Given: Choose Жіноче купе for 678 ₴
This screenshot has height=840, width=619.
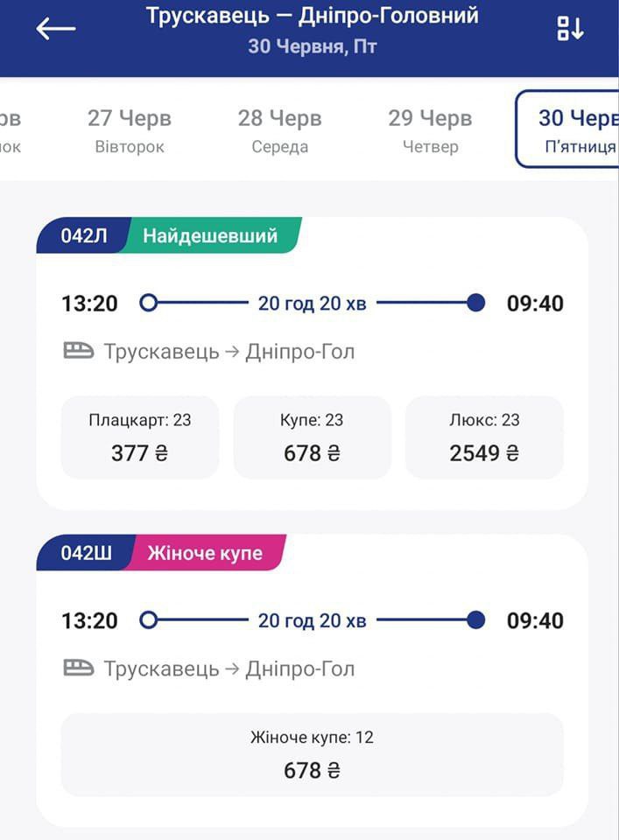Looking at the screenshot, I should [x=312, y=754].
